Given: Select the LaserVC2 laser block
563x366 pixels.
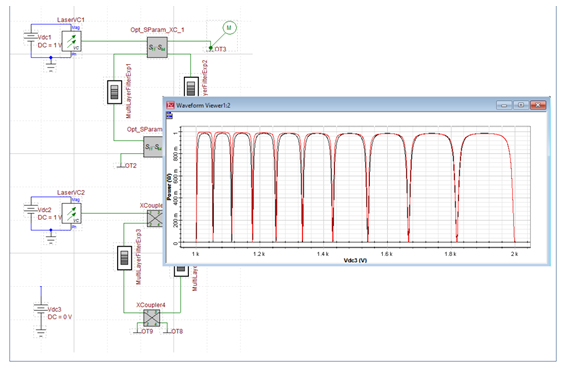Looking at the screenshot, I should [x=71, y=214].
